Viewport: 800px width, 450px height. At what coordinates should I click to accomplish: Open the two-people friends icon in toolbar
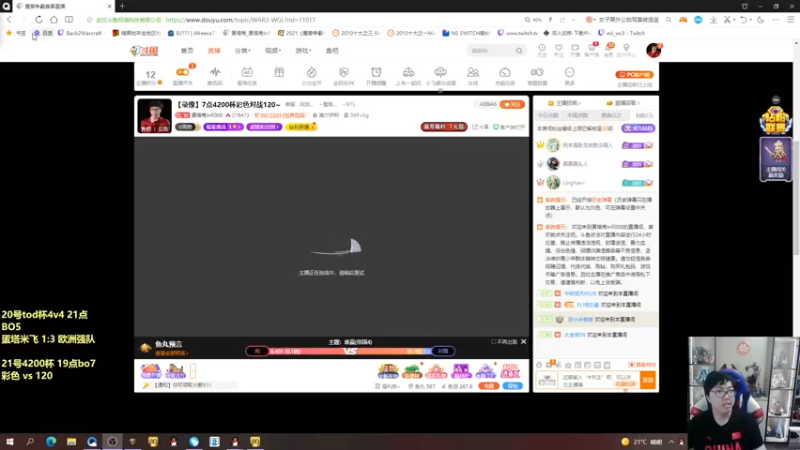tap(473, 72)
